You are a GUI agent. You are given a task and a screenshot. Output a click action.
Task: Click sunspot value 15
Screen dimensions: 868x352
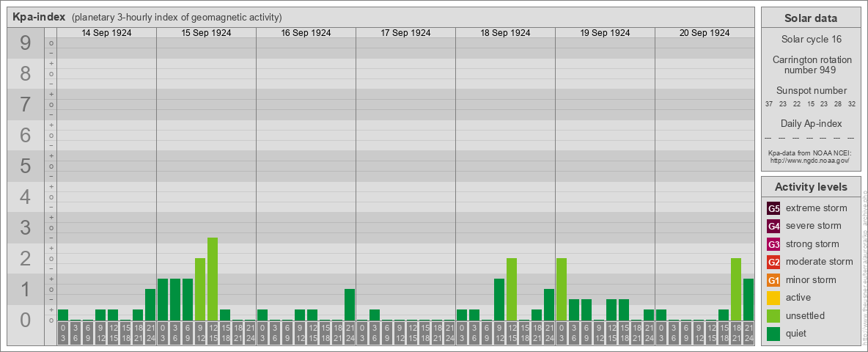click(x=810, y=104)
